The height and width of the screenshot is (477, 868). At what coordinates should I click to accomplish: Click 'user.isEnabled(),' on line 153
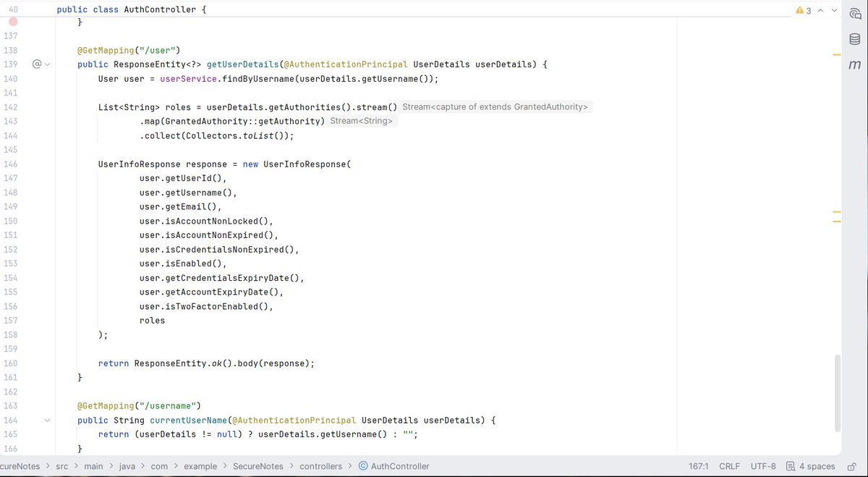point(183,263)
